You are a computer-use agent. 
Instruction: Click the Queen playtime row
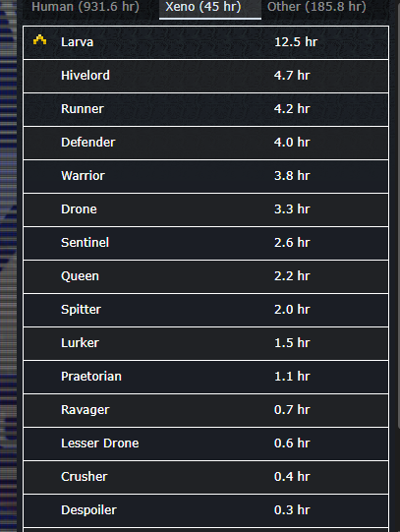pos(205,276)
